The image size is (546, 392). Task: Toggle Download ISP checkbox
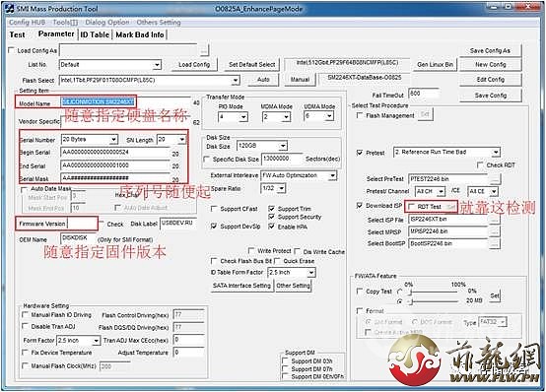point(360,206)
